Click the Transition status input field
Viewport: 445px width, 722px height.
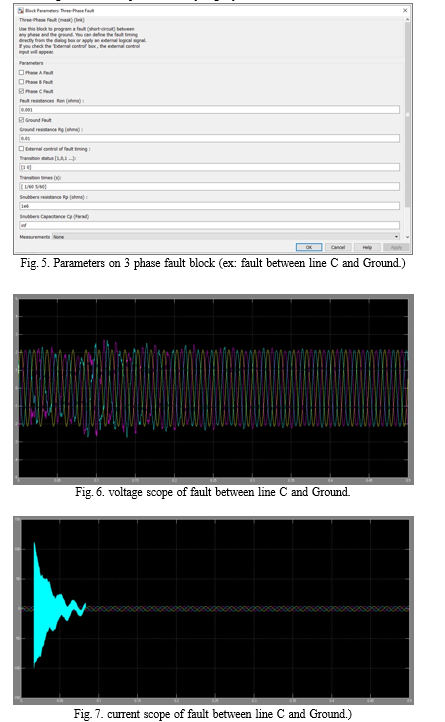[x=209, y=167]
